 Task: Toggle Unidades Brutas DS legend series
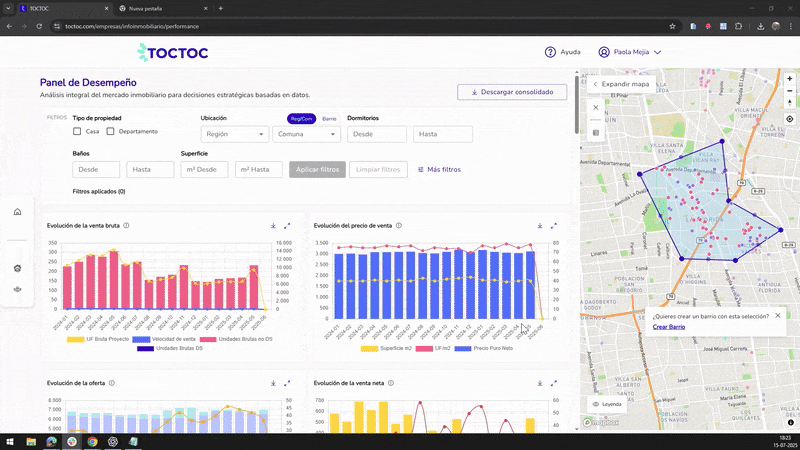point(170,348)
